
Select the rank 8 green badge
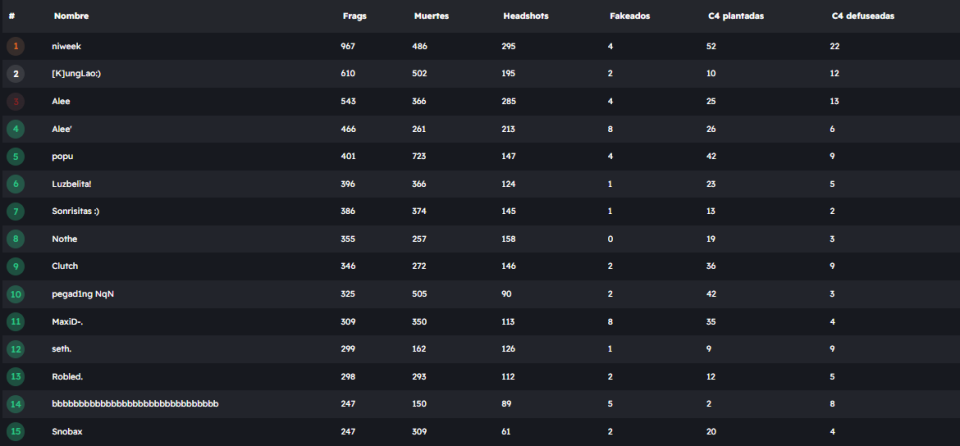click(x=16, y=239)
